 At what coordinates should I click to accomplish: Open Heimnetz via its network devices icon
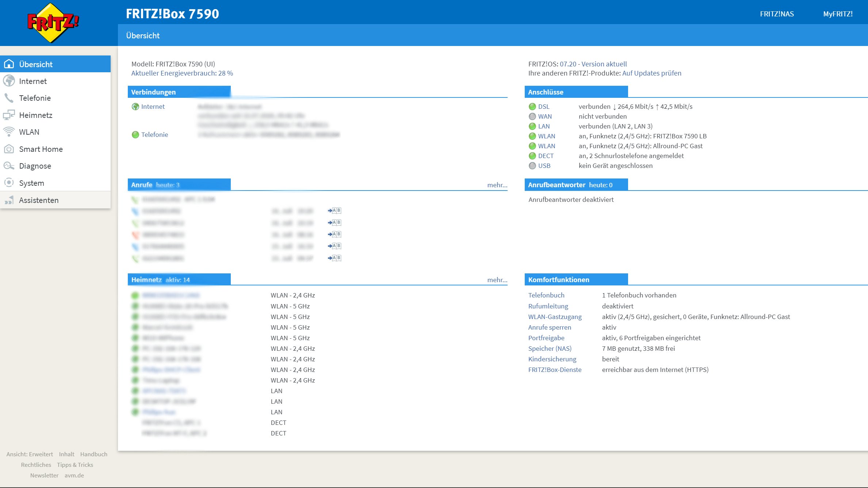(x=9, y=115)
